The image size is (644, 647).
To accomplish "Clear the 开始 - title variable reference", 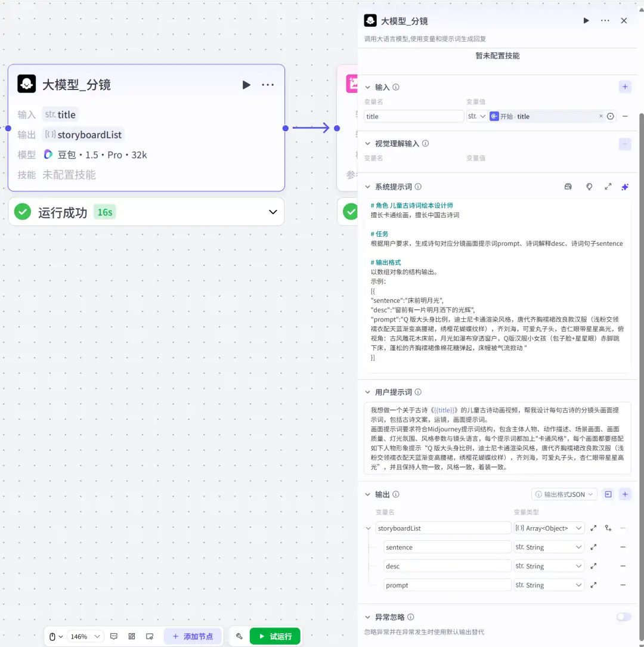I will [600, 116].
